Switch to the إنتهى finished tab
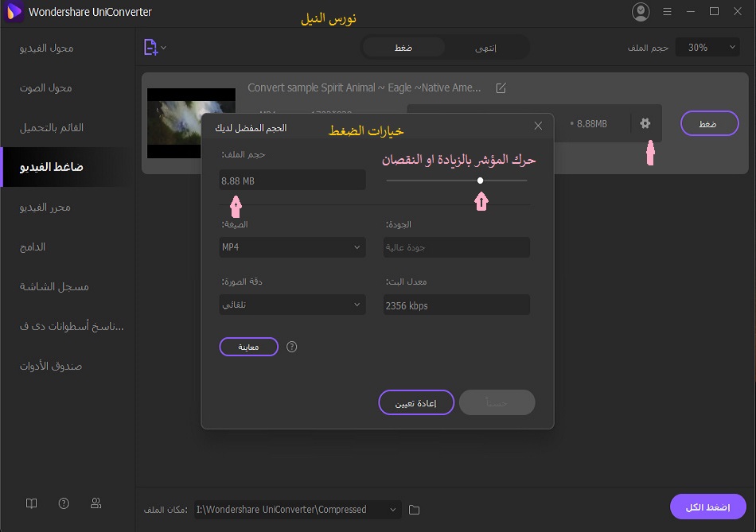This screenshot has width=756, height=532. click(x=485, y=48)
